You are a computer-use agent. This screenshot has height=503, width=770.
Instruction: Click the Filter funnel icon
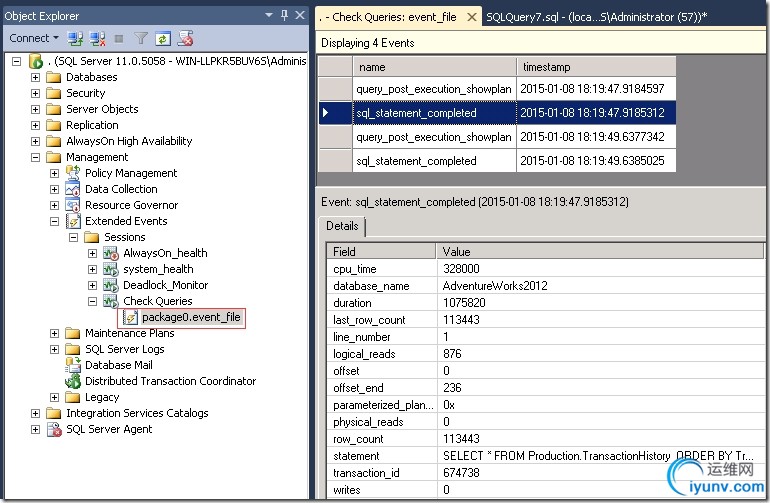pos(140,38)
